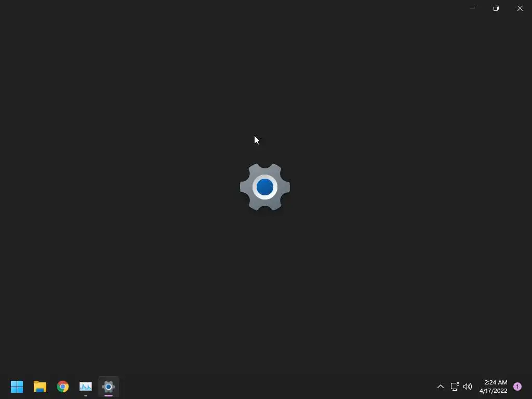Image resolution: width=532 pixels, height=399 pixels.
Task: Click the Settings gear taskbar icon
Action: (109, 387)
